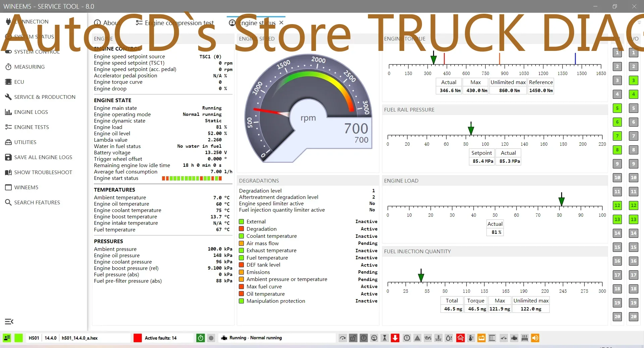Click the fuel rail pressure green marker
Image resolution: width=644 pixels, height=348 pixels.
pyautogui.click(x=471, y=128)
